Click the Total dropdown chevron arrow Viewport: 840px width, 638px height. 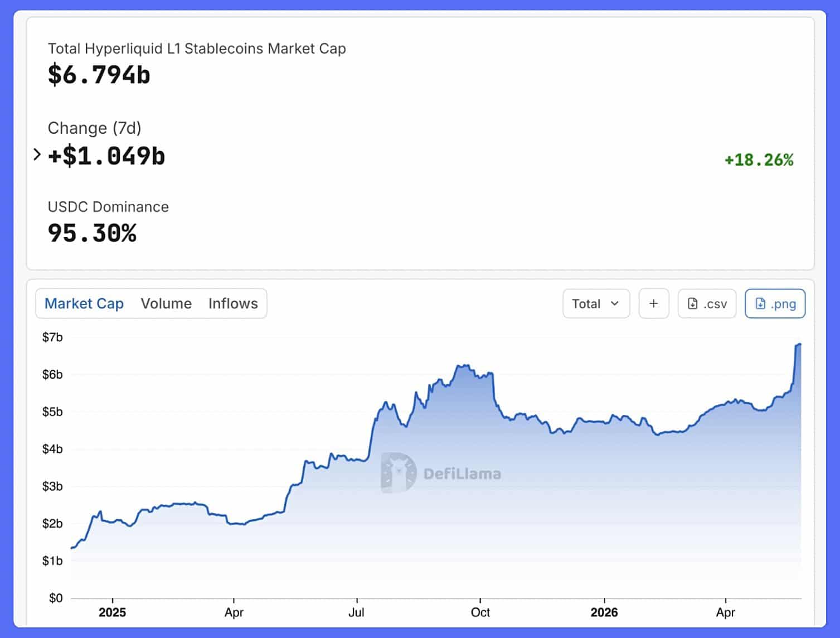click(615, 303)
